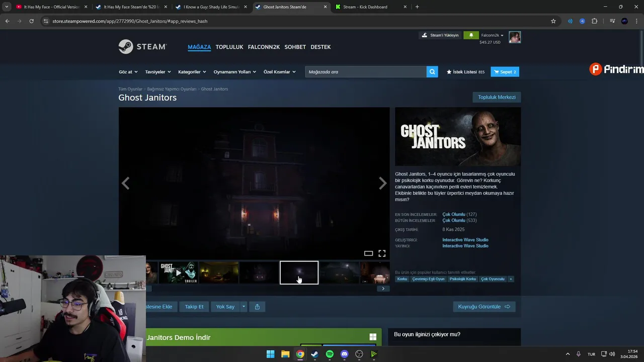
Task: Open Steam from the taskbar
Action: click(315, 354)
